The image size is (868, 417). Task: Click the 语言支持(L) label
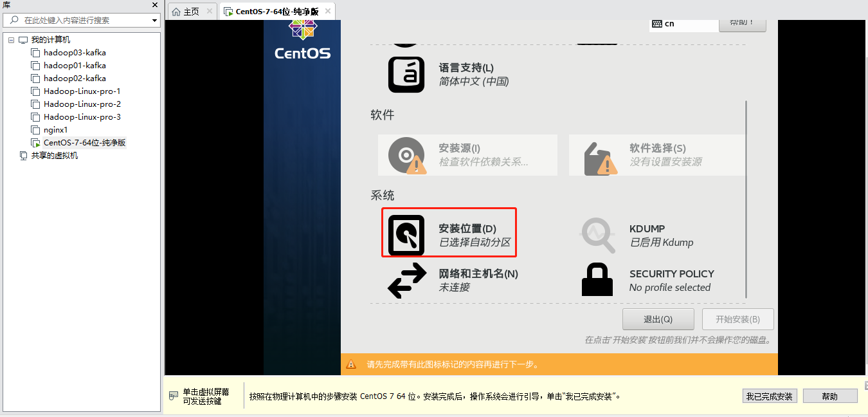466,68
